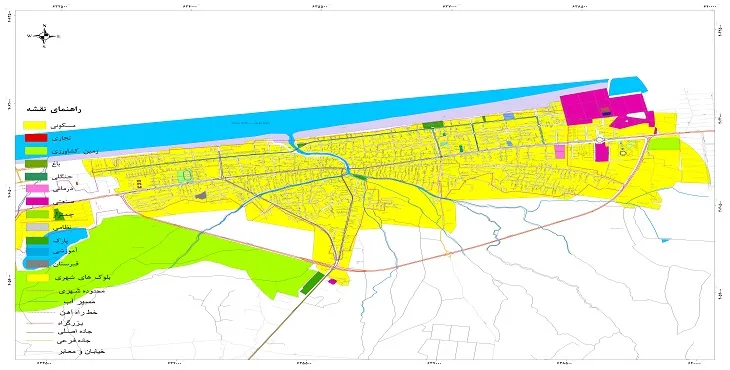Click the cyan block beside the industrial zone
The width and height of the screenshot is (730, 370).
click(x=628, y=85)
